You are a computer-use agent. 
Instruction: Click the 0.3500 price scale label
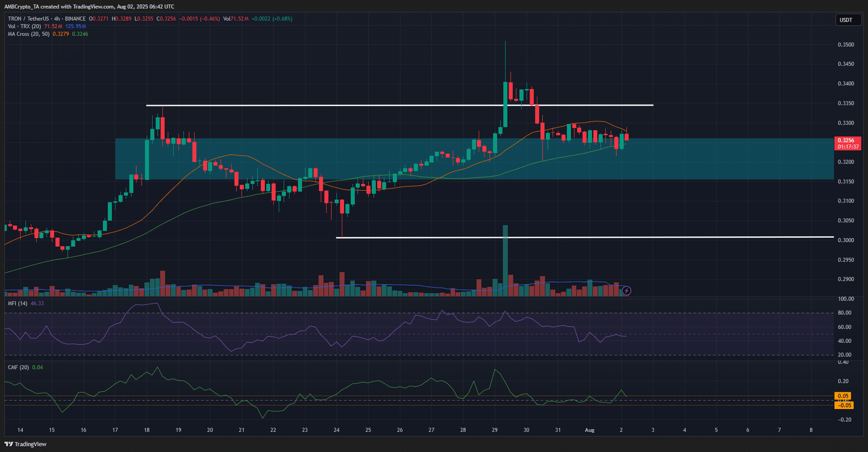click(845, 44)
